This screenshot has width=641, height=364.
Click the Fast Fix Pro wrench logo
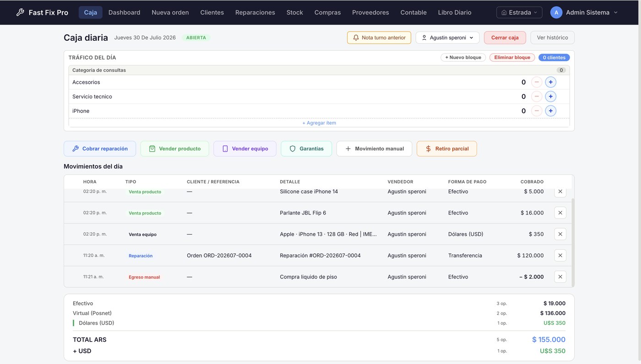point(20,12)
